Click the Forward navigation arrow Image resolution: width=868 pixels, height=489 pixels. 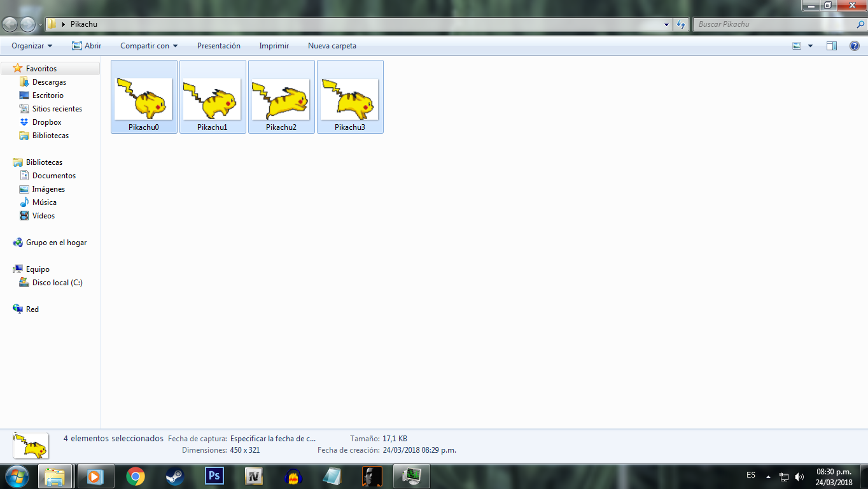coord(27,24)
